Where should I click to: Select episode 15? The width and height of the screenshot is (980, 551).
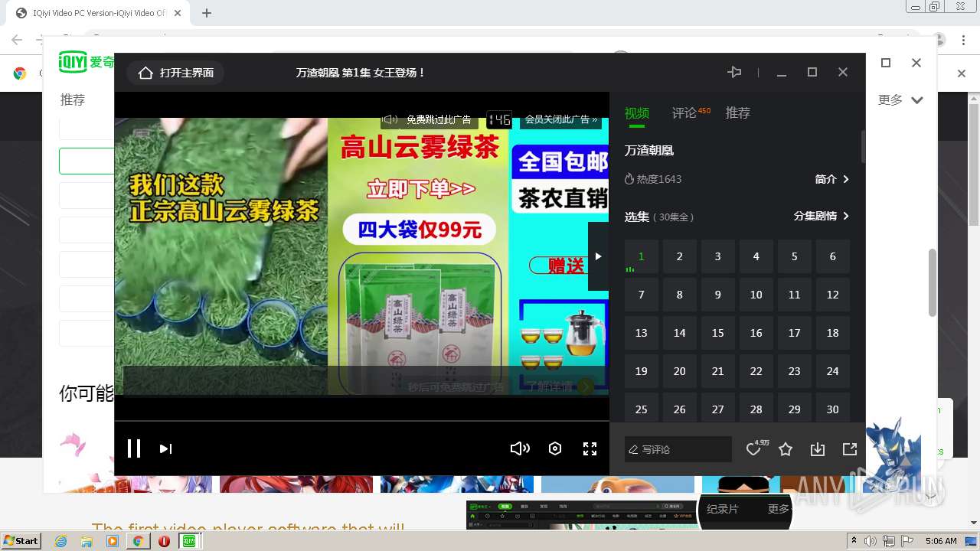(718, 333)
